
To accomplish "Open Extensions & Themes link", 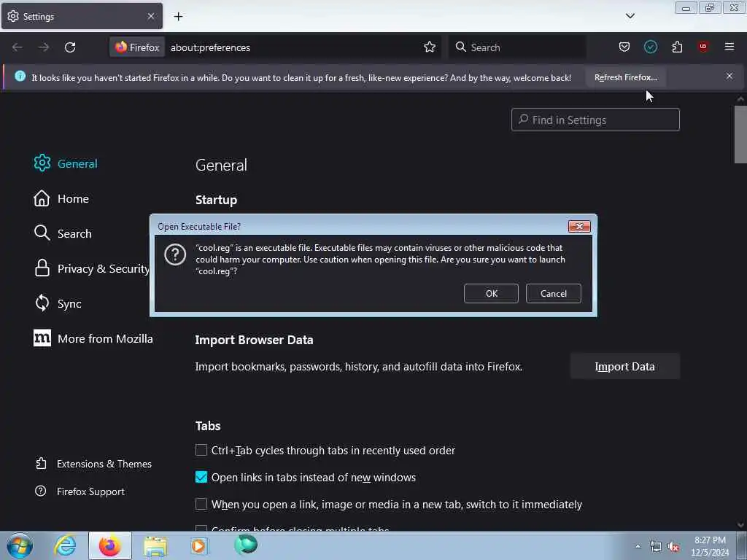I will (93, 464).
